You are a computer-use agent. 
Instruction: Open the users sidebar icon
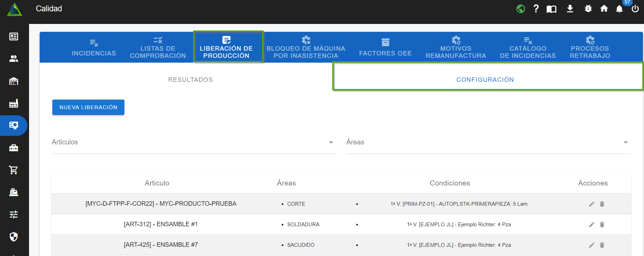[x=14, y=59]
